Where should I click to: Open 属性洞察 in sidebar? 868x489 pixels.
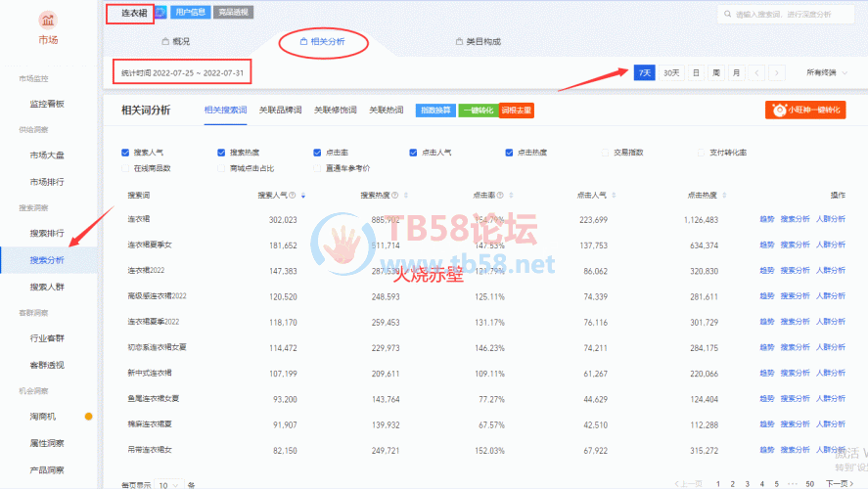point(47,443)
